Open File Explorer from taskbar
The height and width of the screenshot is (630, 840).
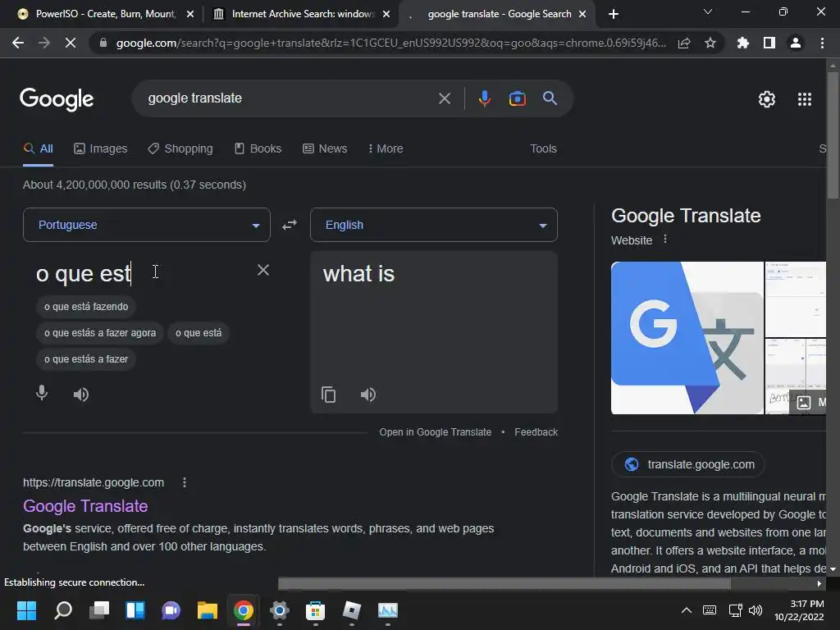207,610
